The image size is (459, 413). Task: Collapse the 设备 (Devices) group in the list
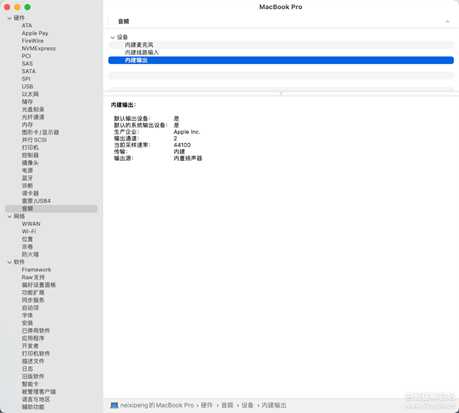point(113,37)
